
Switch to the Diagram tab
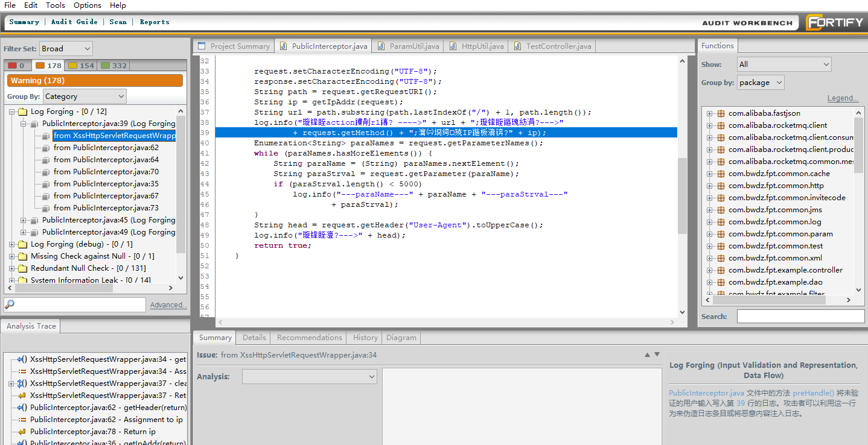401,338
